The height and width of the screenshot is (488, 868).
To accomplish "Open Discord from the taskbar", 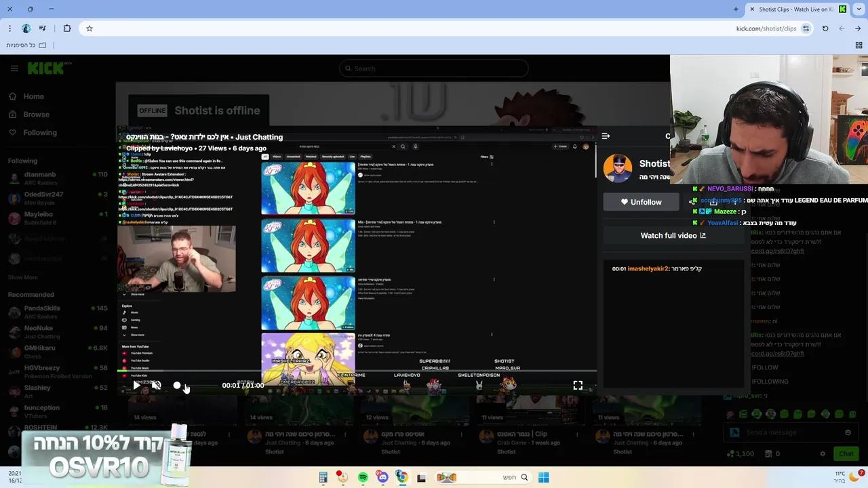I will coord(382,477).
